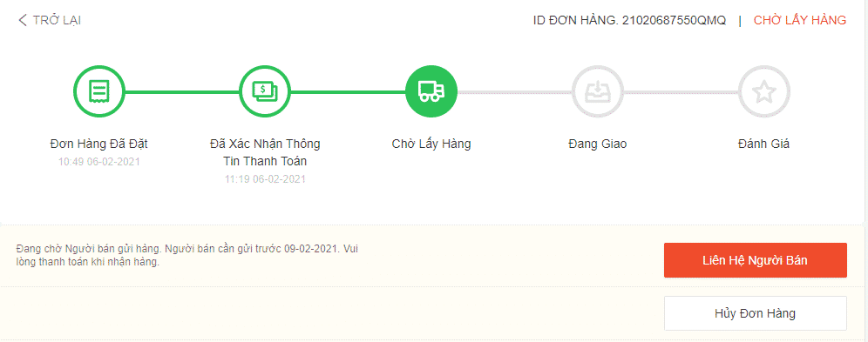The image size is (868, 342).
Task: Click the CHỜ LẤY HÀNG status label
Action: [800, 20]
